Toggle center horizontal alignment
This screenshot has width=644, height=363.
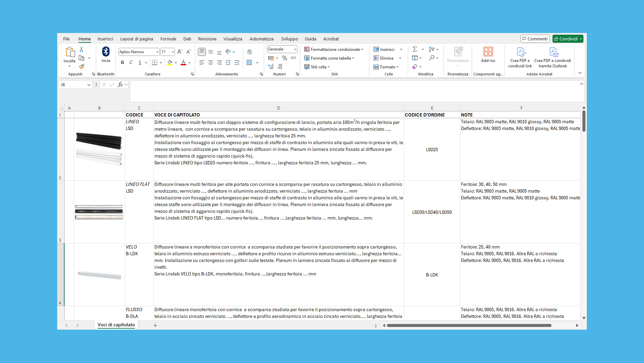click(x=211, y=63)
